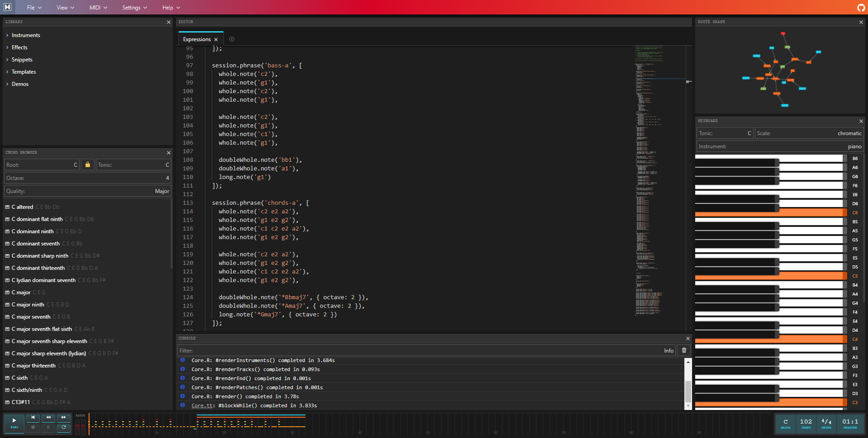868x438 pixels.
Task: Open the GitHub icon in top-right corner
Action: pyautogui.click(x=861, y=7)
